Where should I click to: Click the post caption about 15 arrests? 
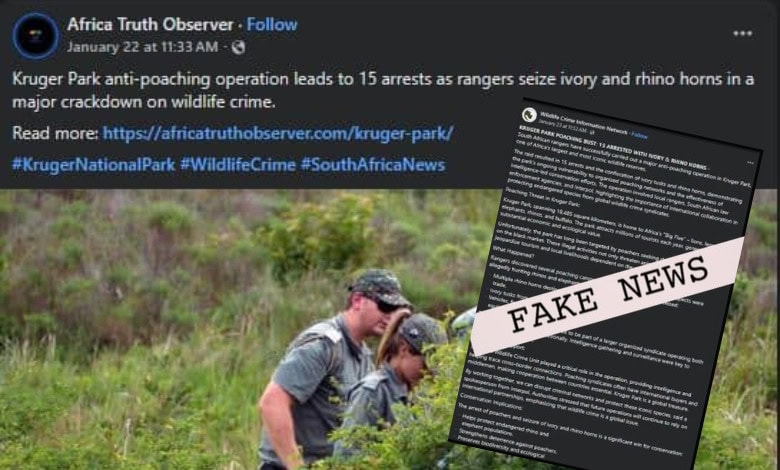(x=383, y=91)
